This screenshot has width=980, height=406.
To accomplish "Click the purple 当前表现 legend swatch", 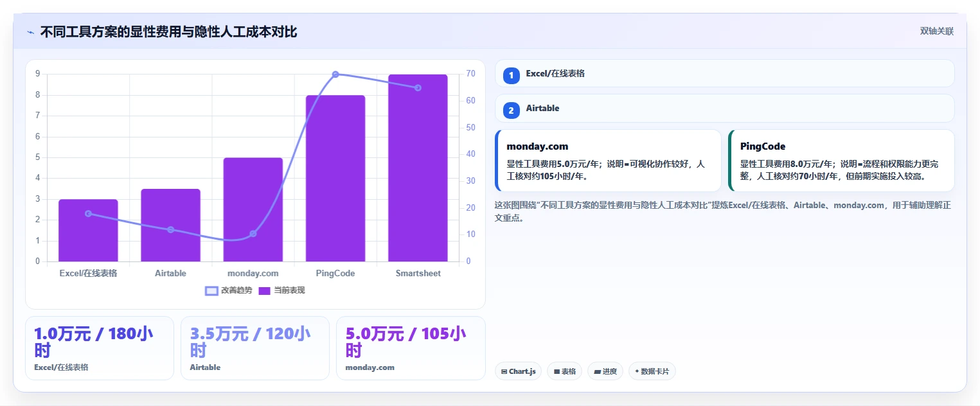I will tap(265, 290).
